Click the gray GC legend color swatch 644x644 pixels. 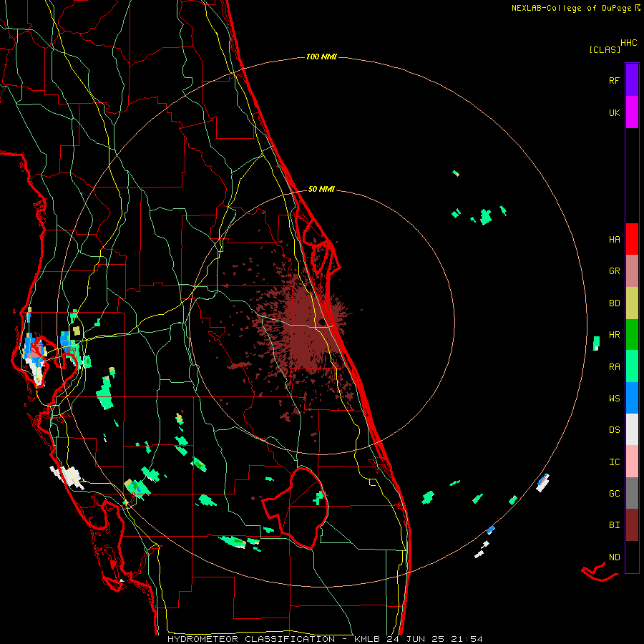(x=632, y=493)
